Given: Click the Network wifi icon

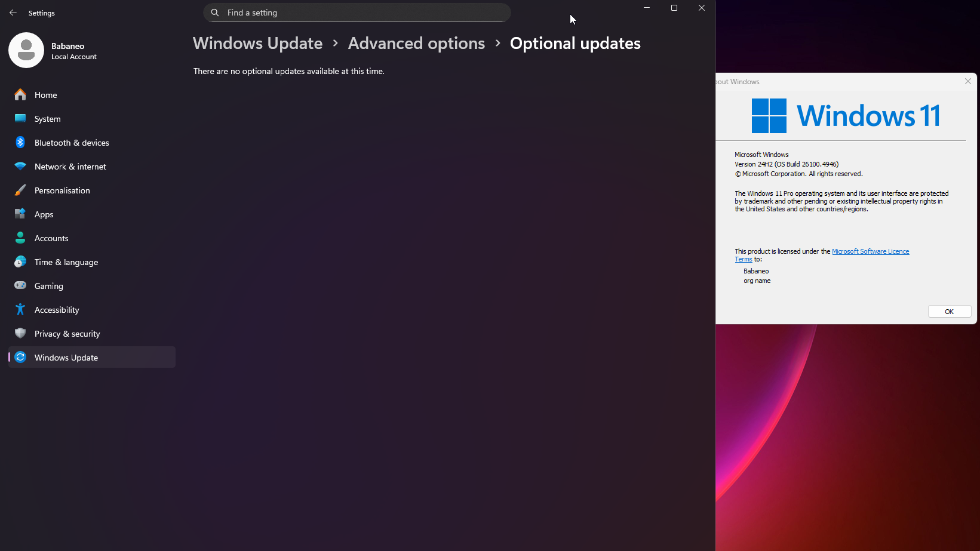Looking at the screenshot, I should (x=20, y=166).
